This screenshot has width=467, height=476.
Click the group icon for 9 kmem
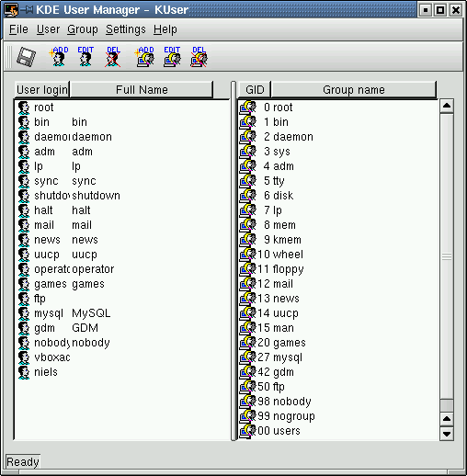coord(247,240)
